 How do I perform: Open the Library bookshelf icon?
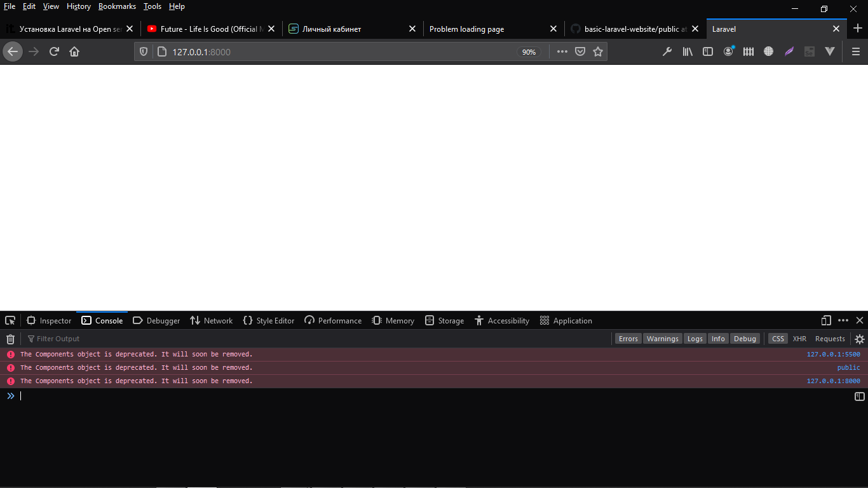pyautogui.click(x=688, y=51)
